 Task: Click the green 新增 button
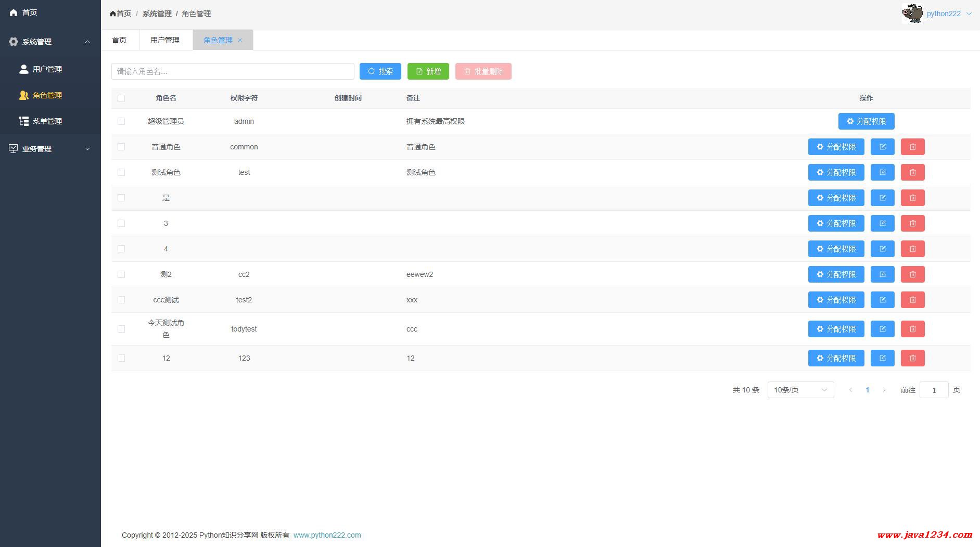(428, 71)
